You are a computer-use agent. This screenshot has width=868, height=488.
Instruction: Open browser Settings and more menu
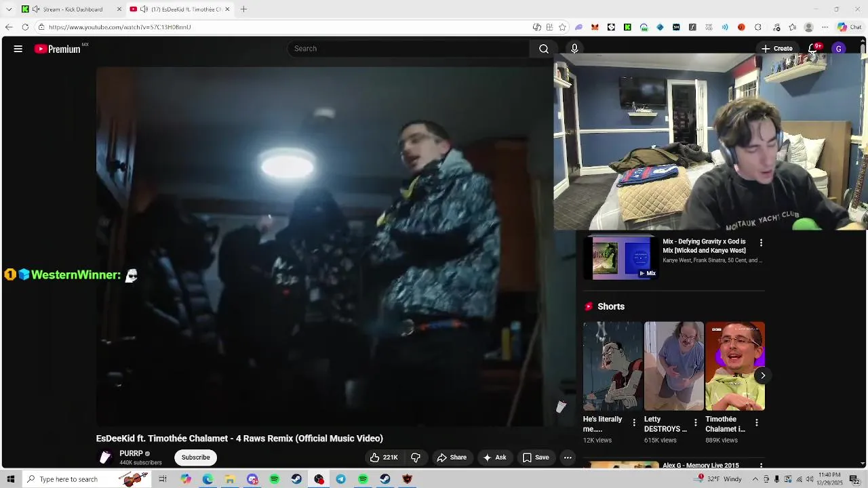825,27
